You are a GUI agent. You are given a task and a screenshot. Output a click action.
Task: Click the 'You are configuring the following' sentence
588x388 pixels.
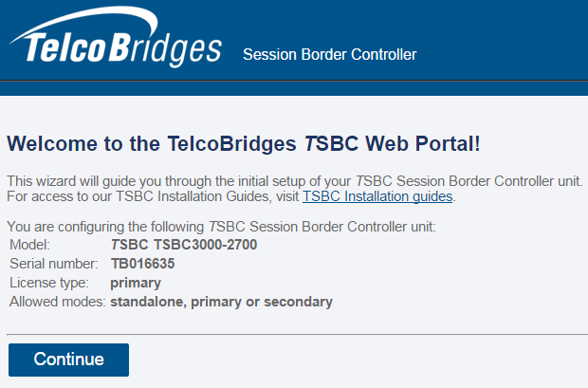220,228
